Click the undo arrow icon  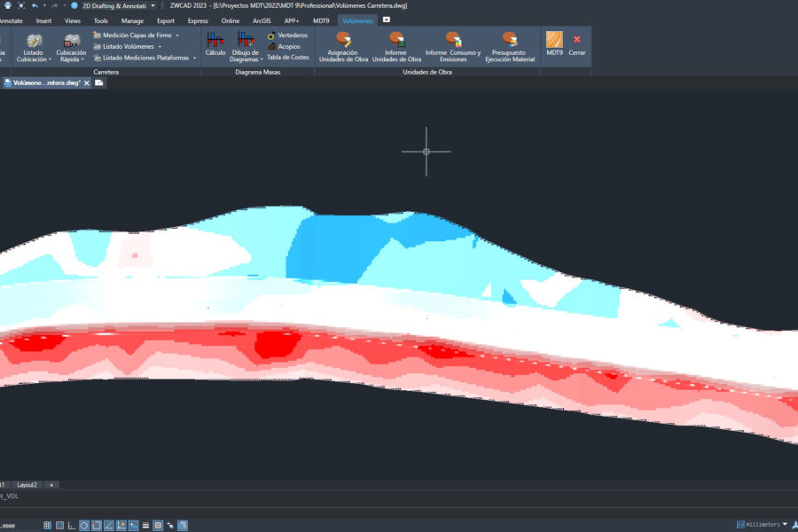tap(35, 5)
